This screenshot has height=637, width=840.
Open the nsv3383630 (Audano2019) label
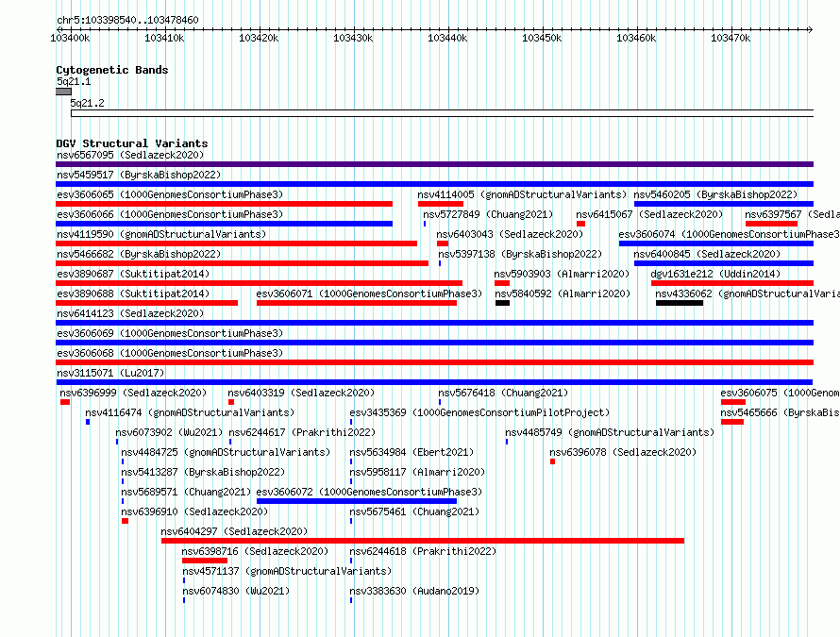414,591
